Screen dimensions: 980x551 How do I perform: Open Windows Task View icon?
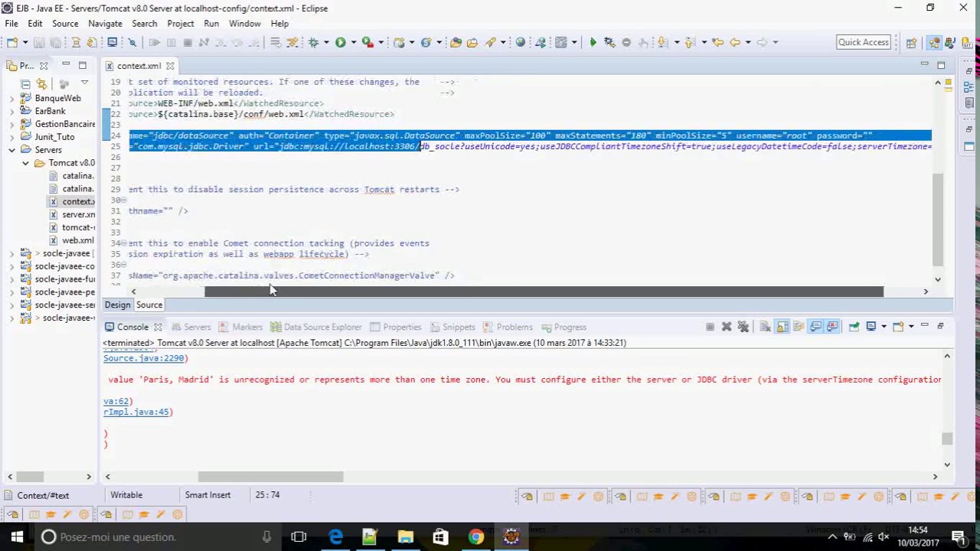click(x=299, y=536)
